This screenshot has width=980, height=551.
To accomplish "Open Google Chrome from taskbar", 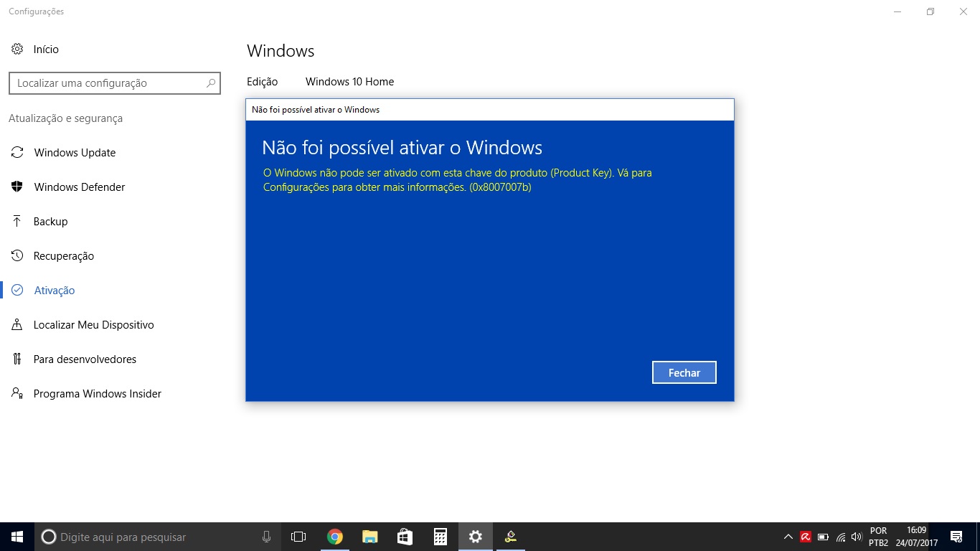I will pyautogui.click(x=334, y=537).
